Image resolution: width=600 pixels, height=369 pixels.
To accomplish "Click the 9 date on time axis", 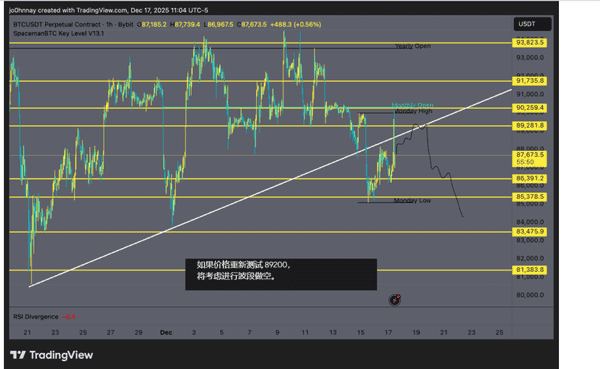I will tap(277, 333).
